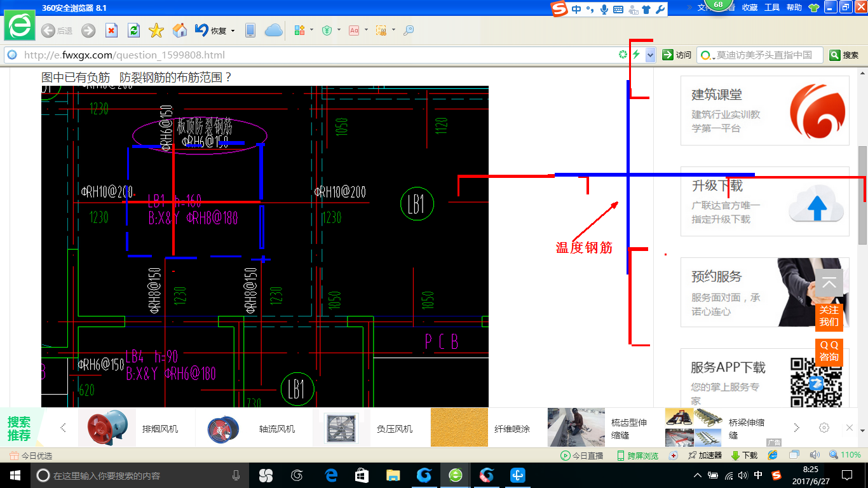Close the 搜索推荐 recommendation bar
The width and height of the screenshot is (868, 488).
[x=850, y=428]
